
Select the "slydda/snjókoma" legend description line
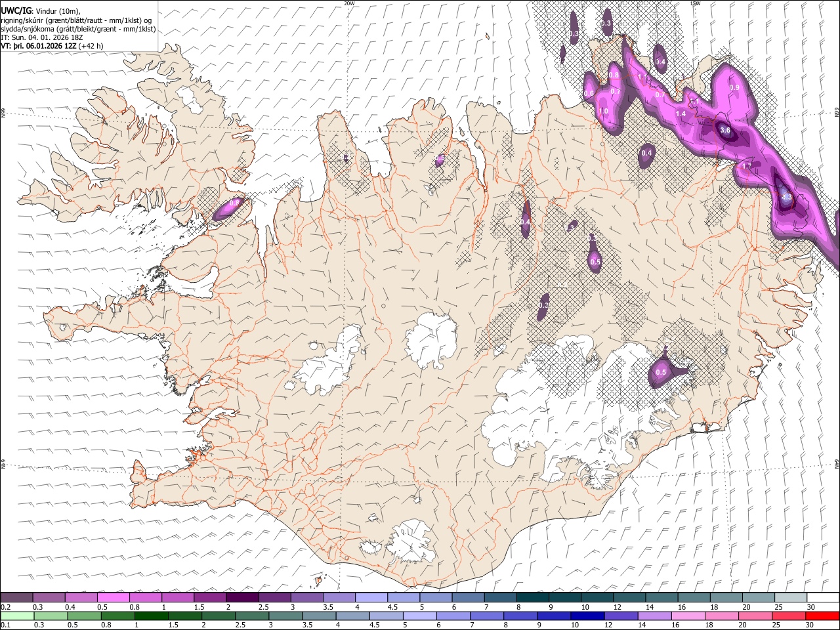pyautogui.click(x=78, y=29)
